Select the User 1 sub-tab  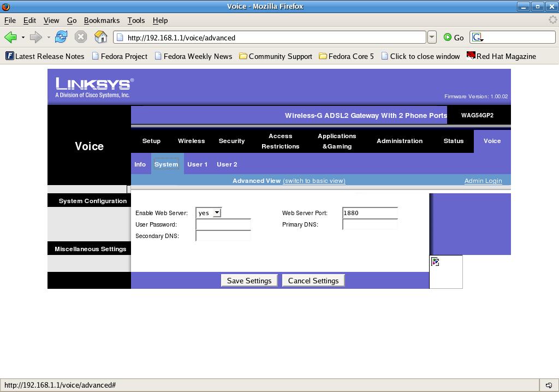click(197, 164)
